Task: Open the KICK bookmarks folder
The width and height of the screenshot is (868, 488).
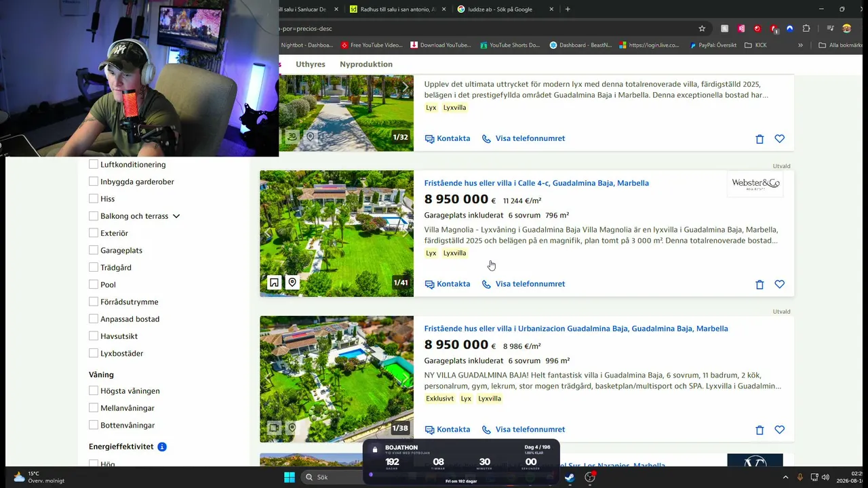Action: click(x=755, y=45)
